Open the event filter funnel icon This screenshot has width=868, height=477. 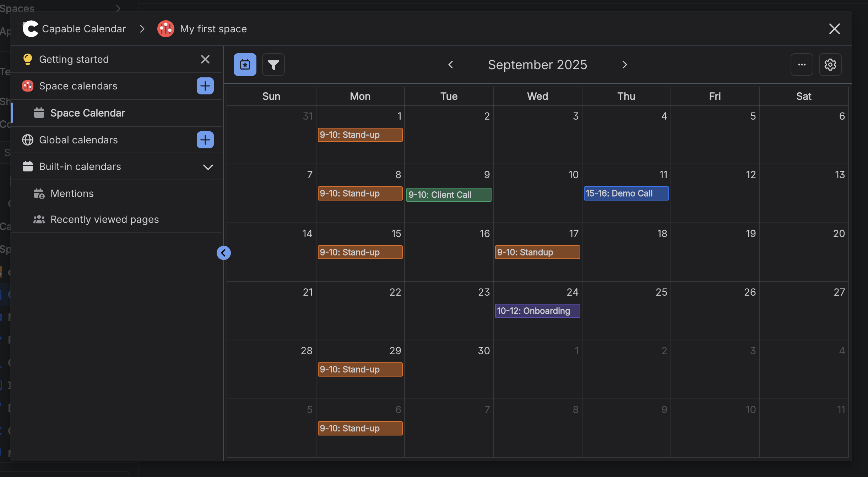[x=273, y=65]
